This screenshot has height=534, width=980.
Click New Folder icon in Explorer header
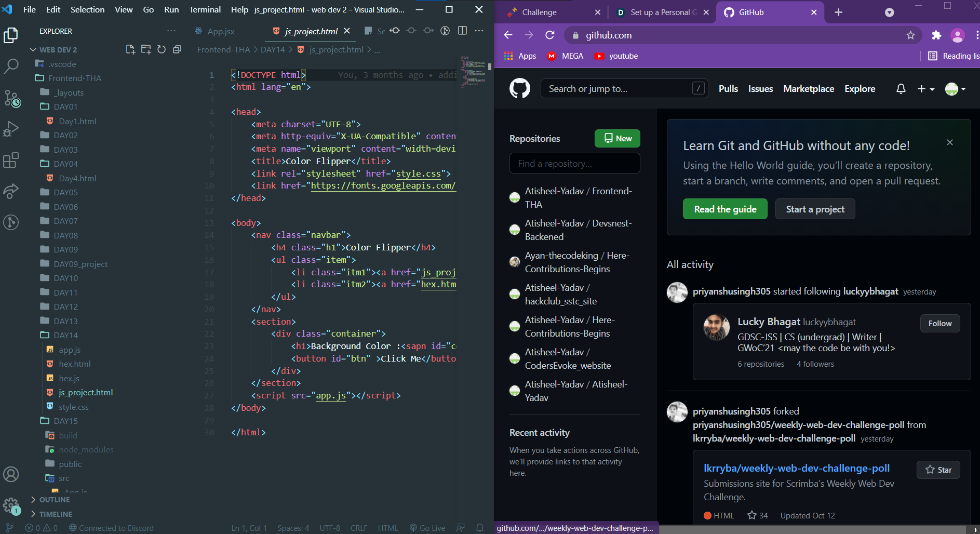click(x=146, y=49)
